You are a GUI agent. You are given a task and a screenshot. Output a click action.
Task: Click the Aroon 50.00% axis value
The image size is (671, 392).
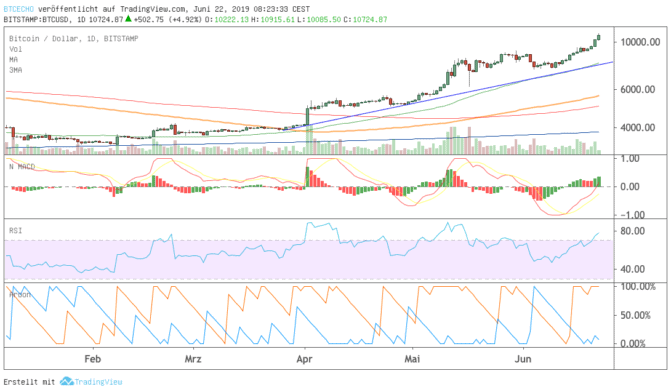coord(635,315)
